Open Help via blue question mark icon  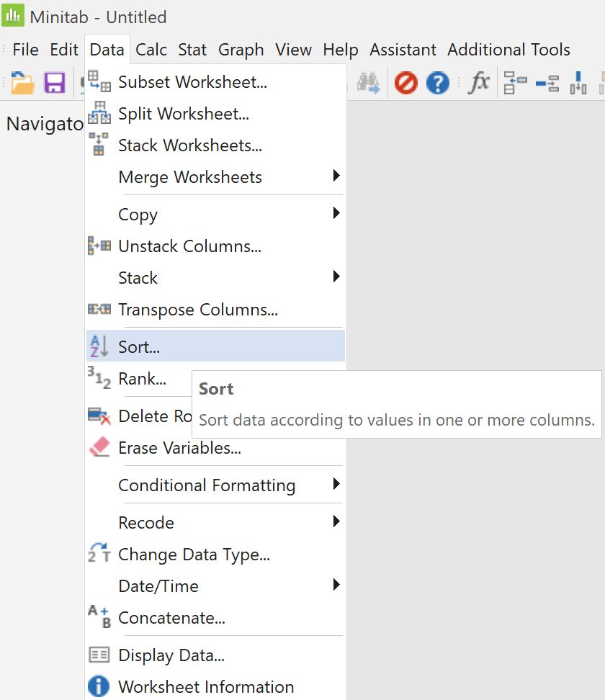438,83
